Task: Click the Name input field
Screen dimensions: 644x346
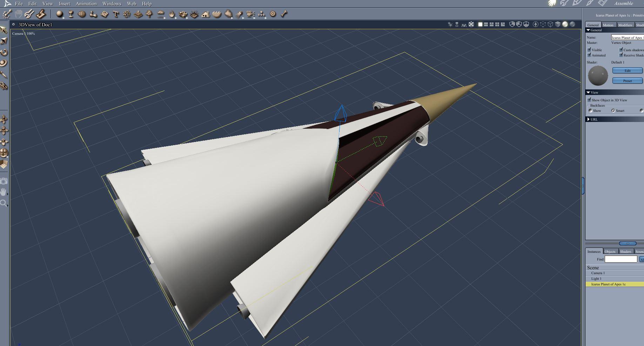Action: point(628,37)
